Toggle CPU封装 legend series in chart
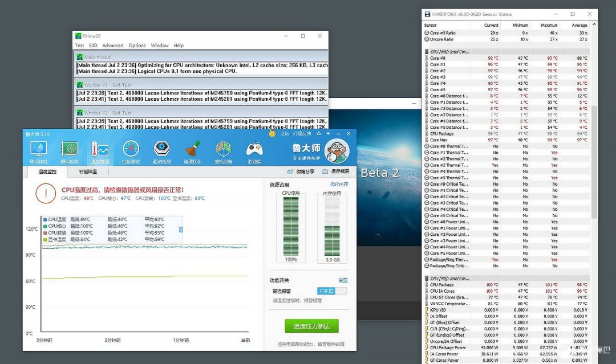 (45, 233)
